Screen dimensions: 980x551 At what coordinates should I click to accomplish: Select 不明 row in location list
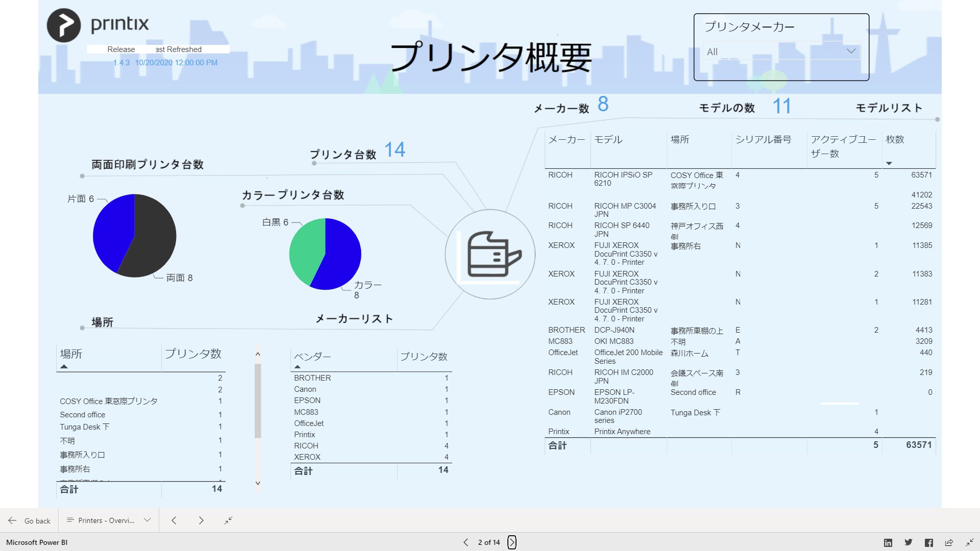[67, 441]
